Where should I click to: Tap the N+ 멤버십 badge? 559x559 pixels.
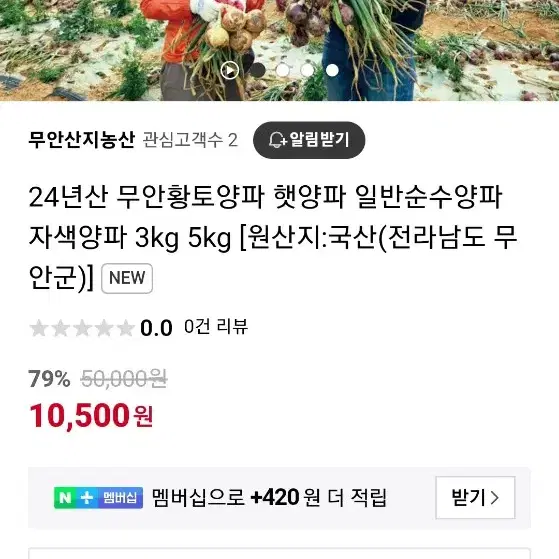(x=98, y=498)
